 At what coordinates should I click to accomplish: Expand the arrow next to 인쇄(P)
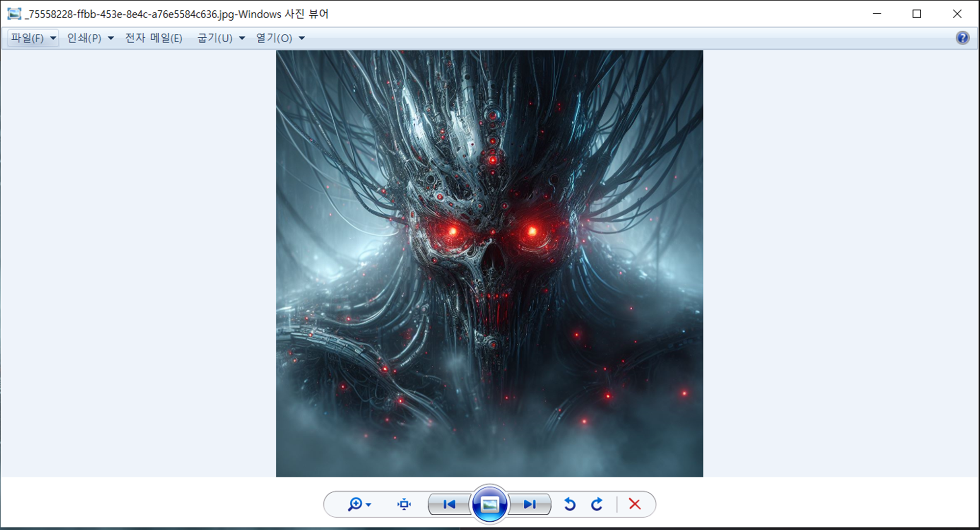[111, 38]
